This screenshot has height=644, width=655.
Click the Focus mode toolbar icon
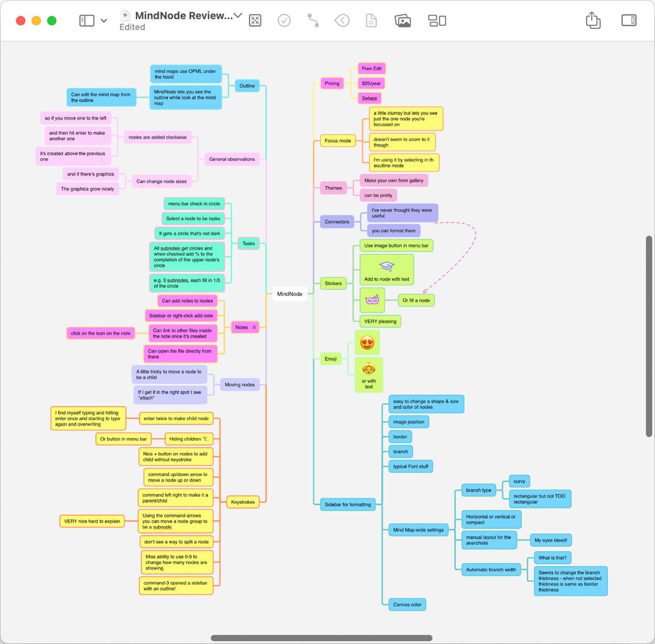click(x=255, y=21)
